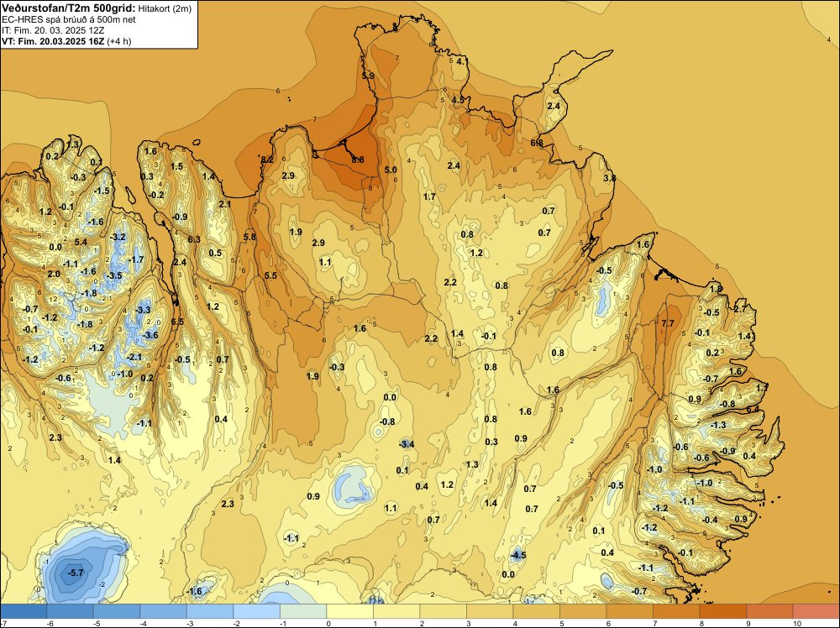The height and width of the screenshot is (628, 840).
Task: Click the -3.4 temperature value
Action: coord(407,444)
